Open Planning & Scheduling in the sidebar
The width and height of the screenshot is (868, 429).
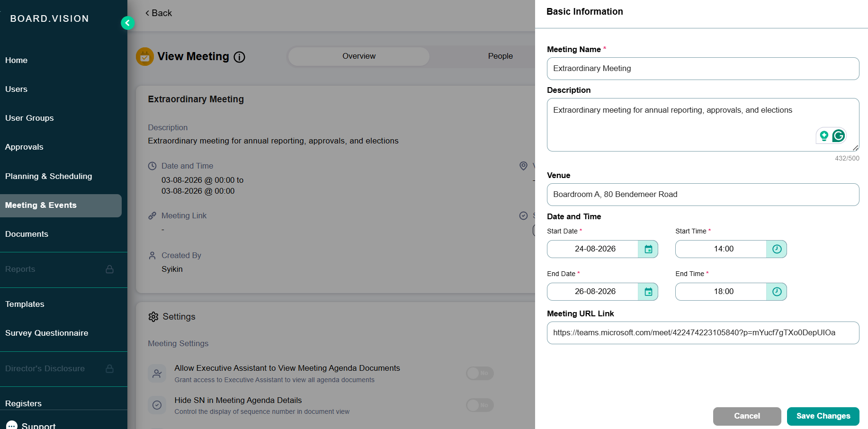(49, 176)
